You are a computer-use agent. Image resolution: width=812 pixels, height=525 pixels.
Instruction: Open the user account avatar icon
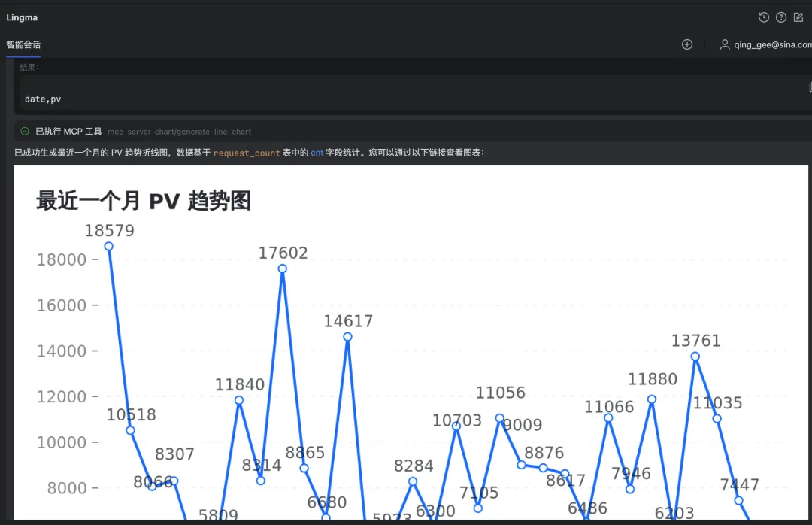click(x=725, y=44)
